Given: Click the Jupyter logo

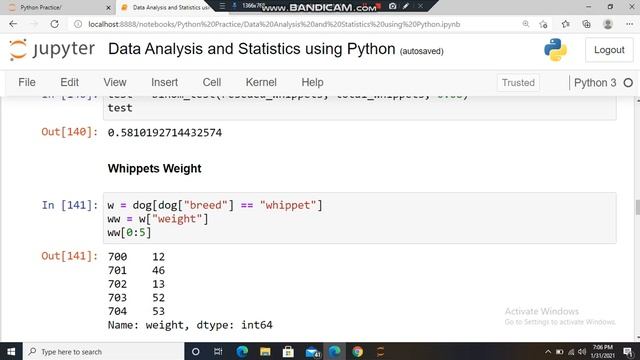Looking at the screenshot, I should pos(52,49).
